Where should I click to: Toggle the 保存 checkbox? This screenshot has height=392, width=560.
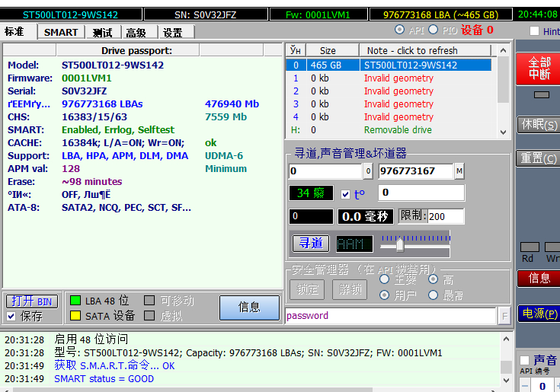11,316
